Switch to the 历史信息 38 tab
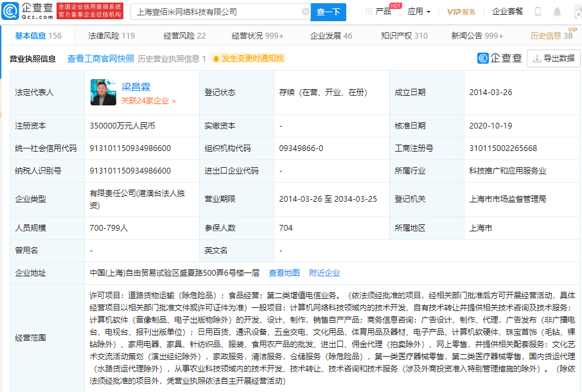Image resolution: width=582 pixels, height=392 pixels. (551, 36)
